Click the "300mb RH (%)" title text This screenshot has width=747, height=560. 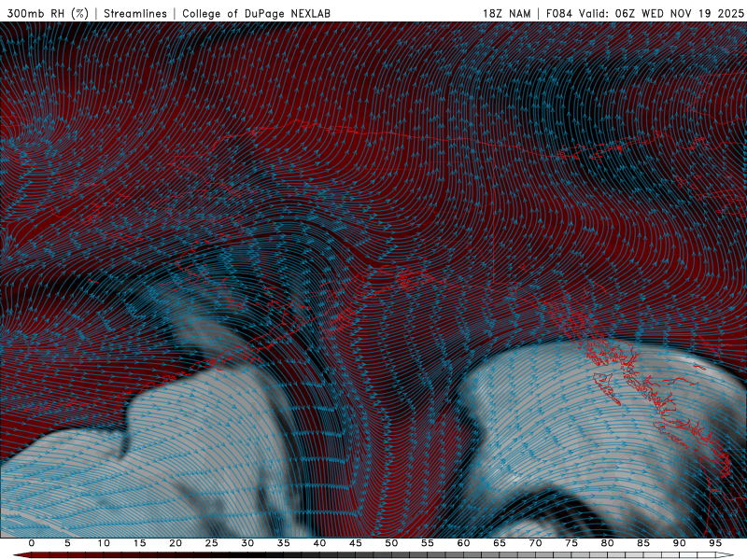[x=48, y=13]
